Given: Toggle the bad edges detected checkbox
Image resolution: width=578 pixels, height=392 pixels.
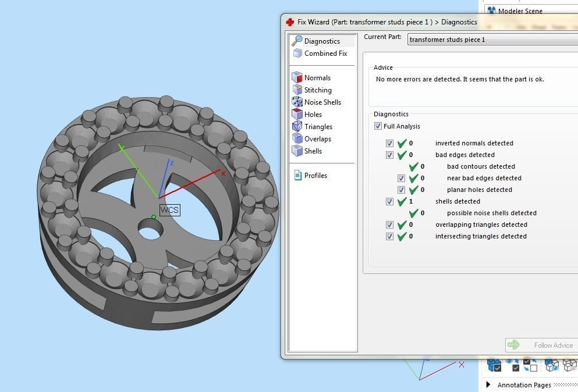Looking at the screenshot, I should [389, 155].
